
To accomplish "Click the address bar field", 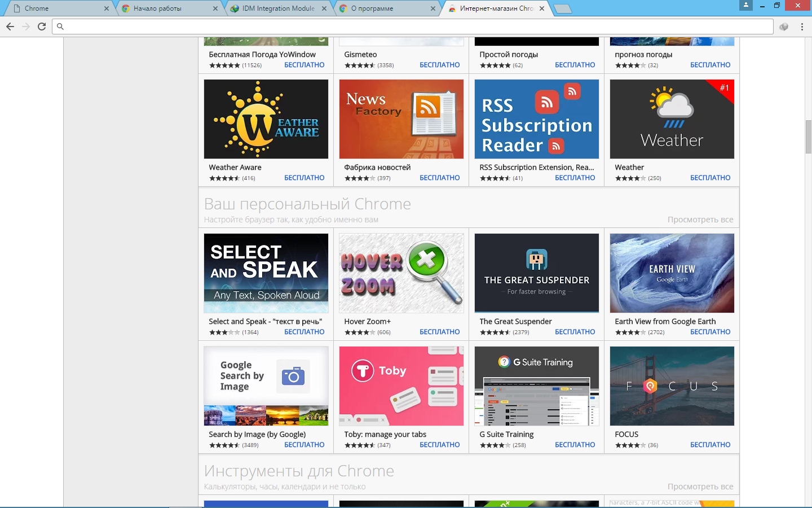I will (413, 27).
